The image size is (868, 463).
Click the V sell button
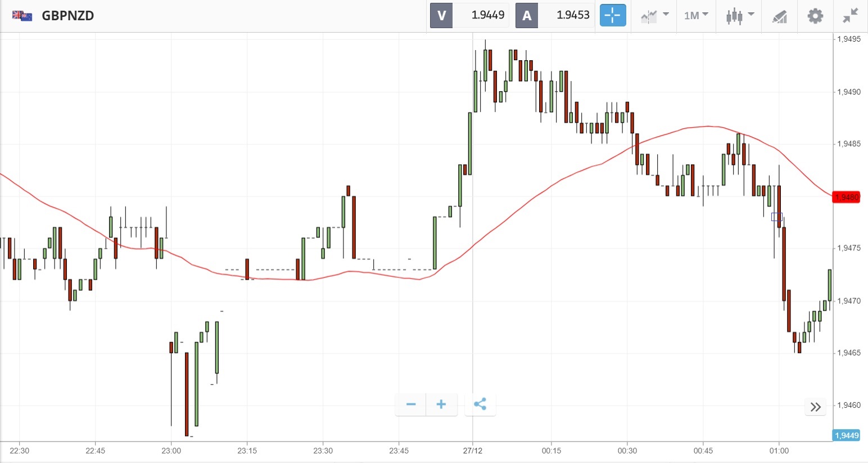(x=441, y=15)
